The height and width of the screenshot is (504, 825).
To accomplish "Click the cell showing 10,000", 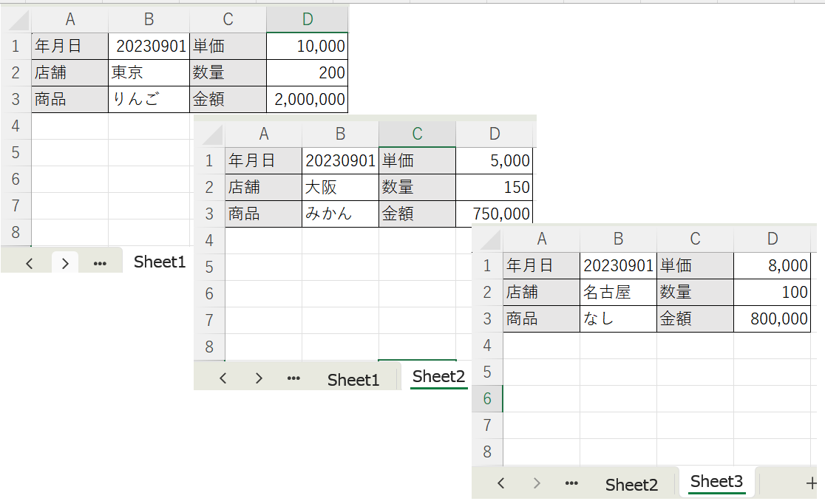I will pos(308,47).
